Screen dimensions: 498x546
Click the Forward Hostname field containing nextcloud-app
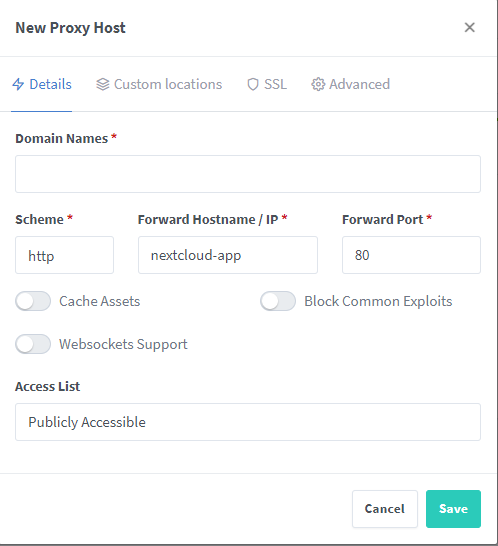[x=228, y=255]
